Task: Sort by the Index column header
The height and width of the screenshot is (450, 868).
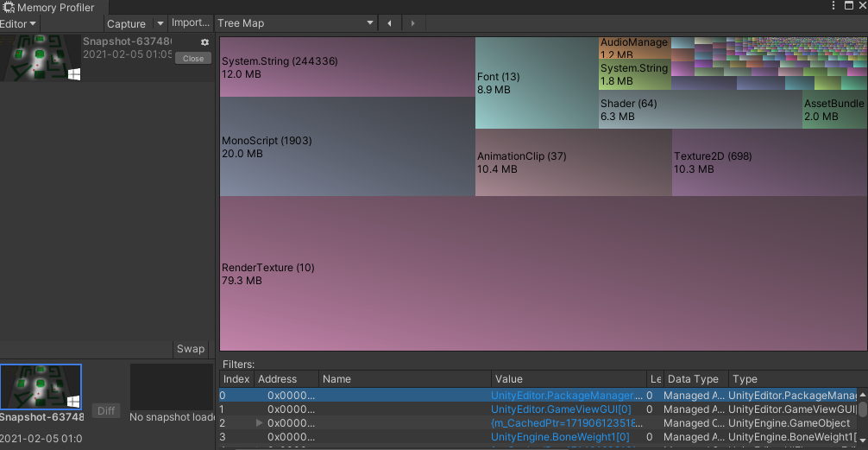Action: 237,379
